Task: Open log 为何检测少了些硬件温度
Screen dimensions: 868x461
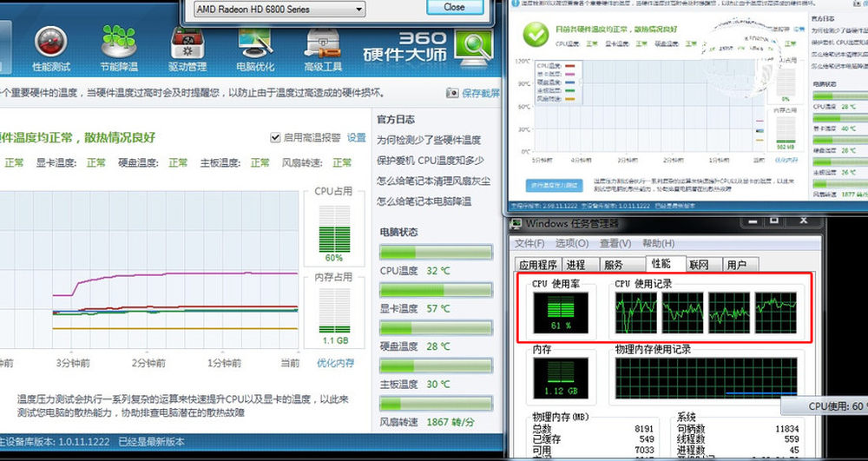Action: pos(429,140)
